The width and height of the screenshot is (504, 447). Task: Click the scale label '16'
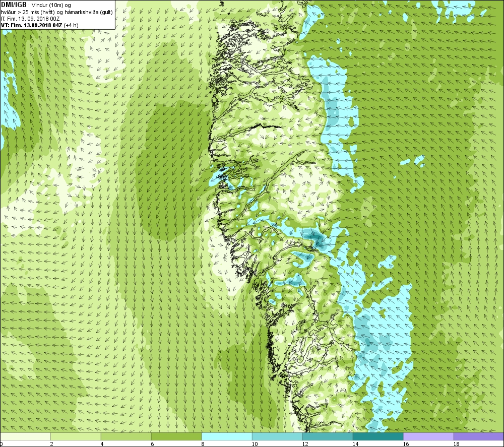[406, 444]
